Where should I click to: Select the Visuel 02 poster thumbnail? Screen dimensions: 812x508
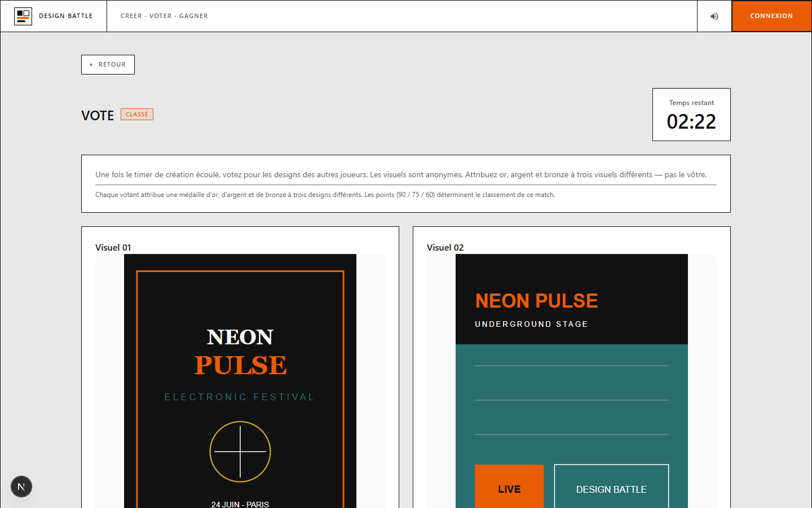pyautogui.click(x=572, y=381)
